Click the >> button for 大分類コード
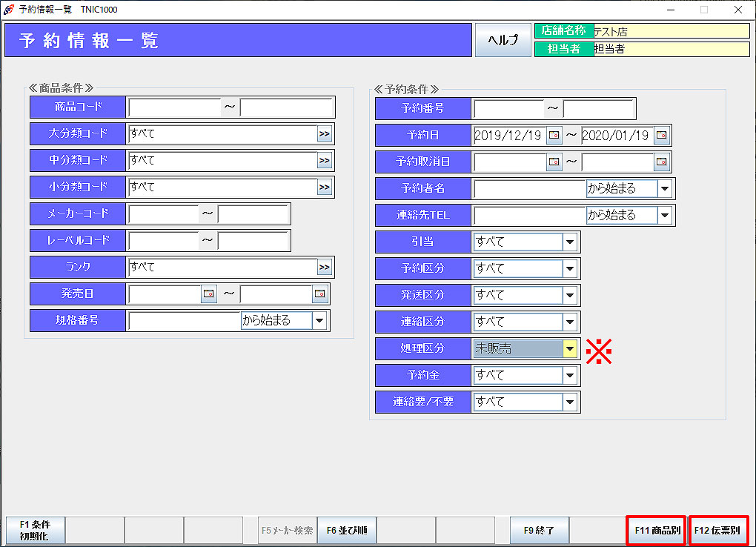This screenshot has width=756, height=547. pos(325,134)
